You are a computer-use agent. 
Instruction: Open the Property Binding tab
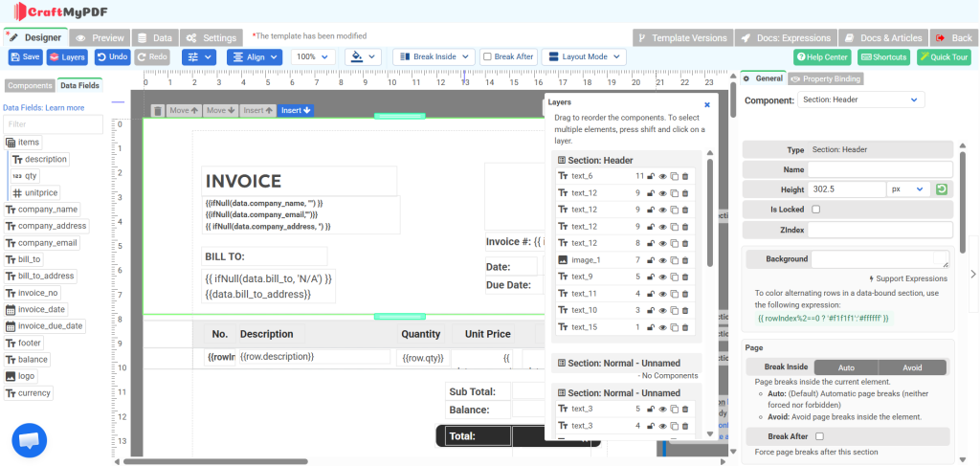[x=825, y=78]
